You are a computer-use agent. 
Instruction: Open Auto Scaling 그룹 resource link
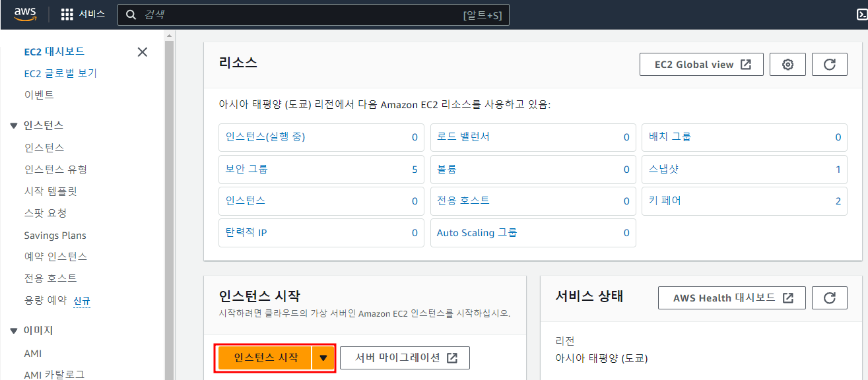click(477, 232)
